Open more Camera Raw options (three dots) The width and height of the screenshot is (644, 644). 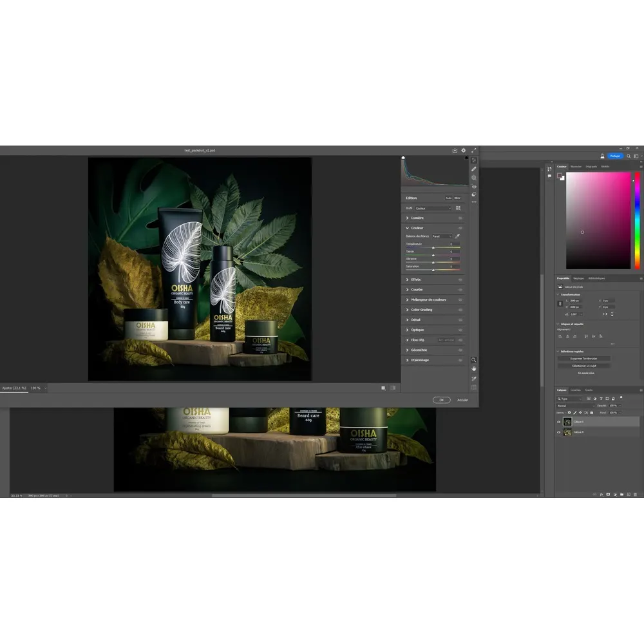point(474,202)
